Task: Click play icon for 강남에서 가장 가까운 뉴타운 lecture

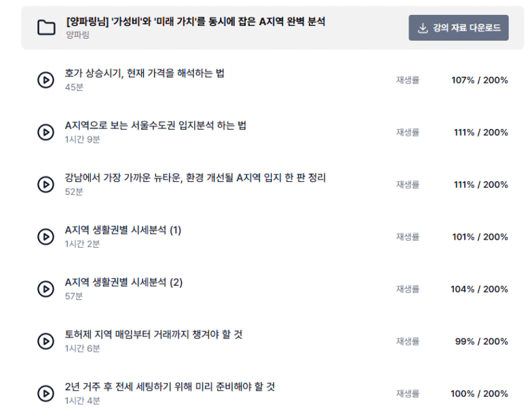Action: click(45, 185)
